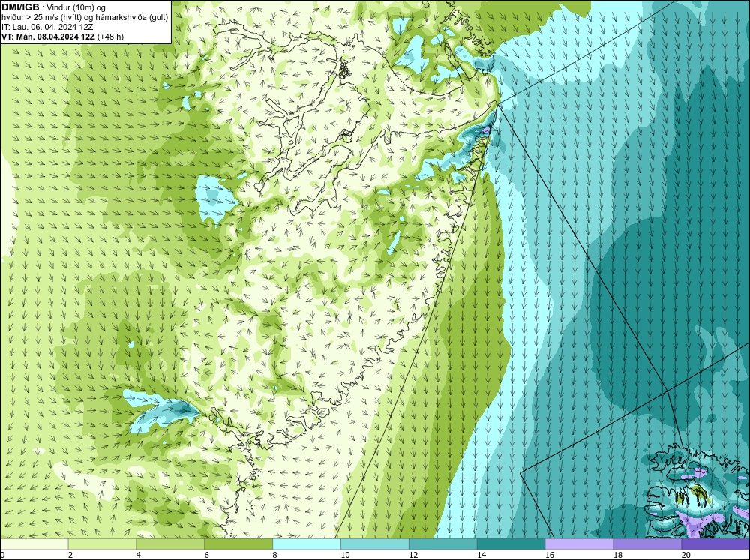Click the legend scale value "2"
This screenshot has height=560, width=750.
pyautogui.click(x=70, y=555)
